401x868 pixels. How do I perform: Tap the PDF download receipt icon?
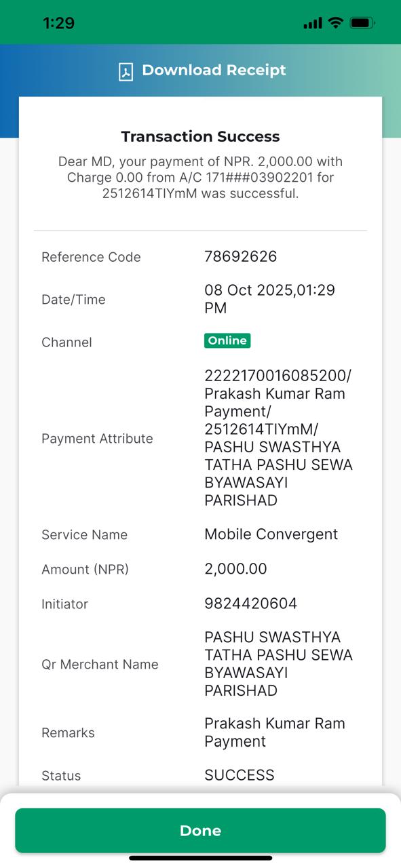[125, 71]
